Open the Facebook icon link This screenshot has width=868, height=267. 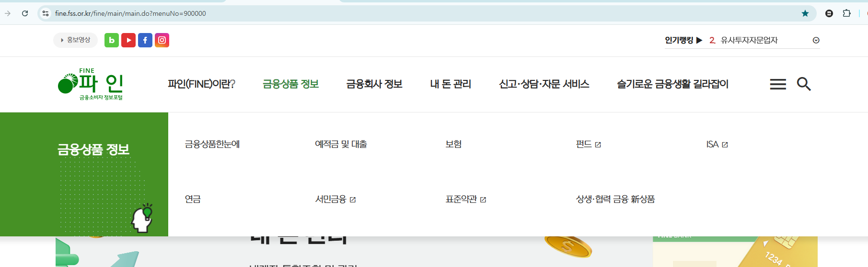pos(145,40)
